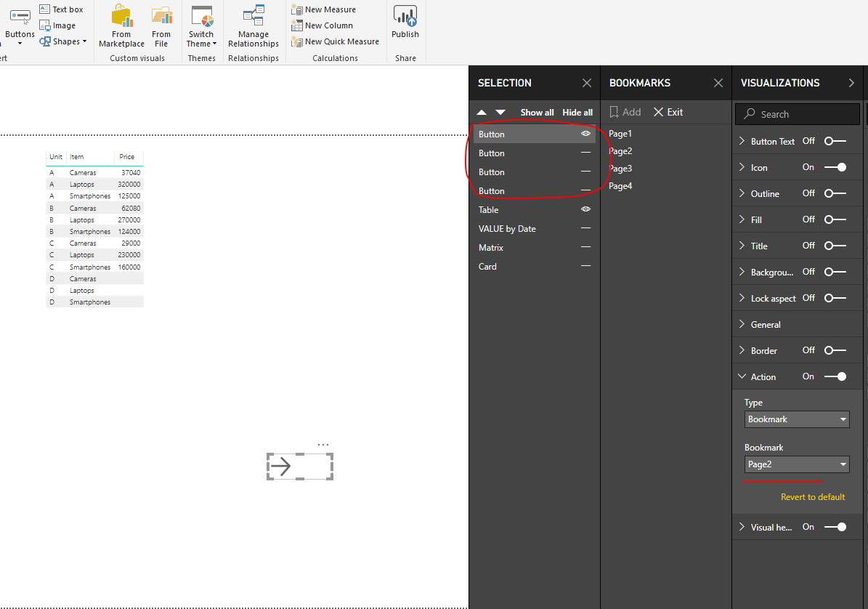Select the arrow button on canvas

tap(300, 466)
